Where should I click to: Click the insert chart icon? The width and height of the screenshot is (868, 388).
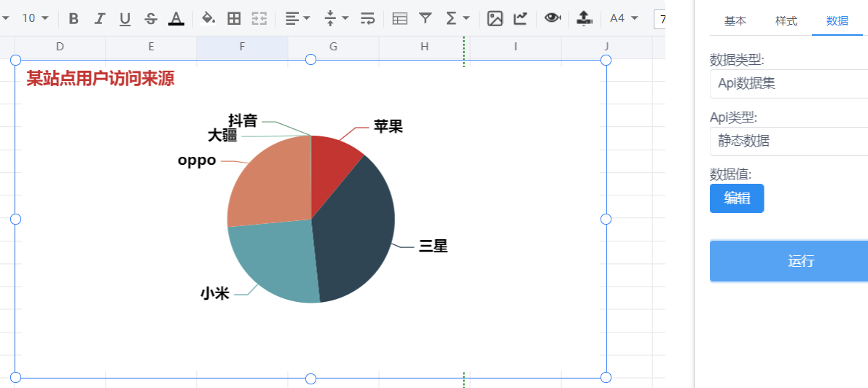(520, 19)
